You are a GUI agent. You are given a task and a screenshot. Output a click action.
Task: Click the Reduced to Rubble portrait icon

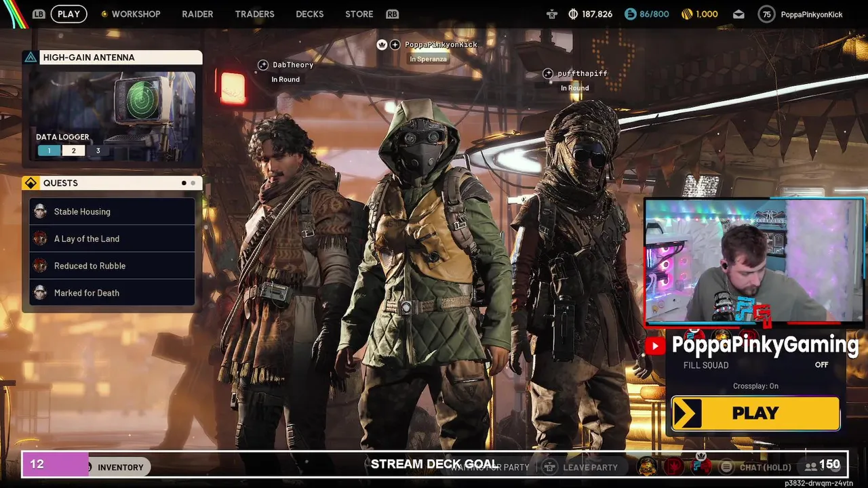[41, 266]
